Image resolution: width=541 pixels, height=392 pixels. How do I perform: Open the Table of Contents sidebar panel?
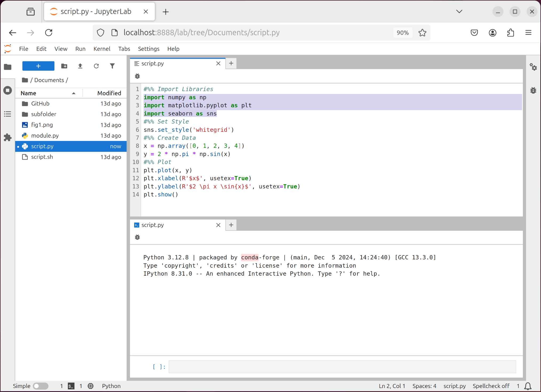tap(8, 114)
